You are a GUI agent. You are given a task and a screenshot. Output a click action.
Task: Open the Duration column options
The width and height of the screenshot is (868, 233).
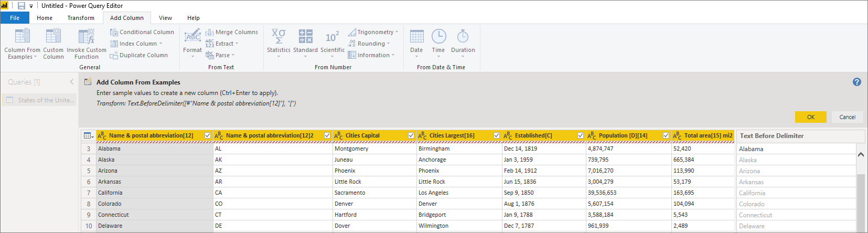pos(463,42)
